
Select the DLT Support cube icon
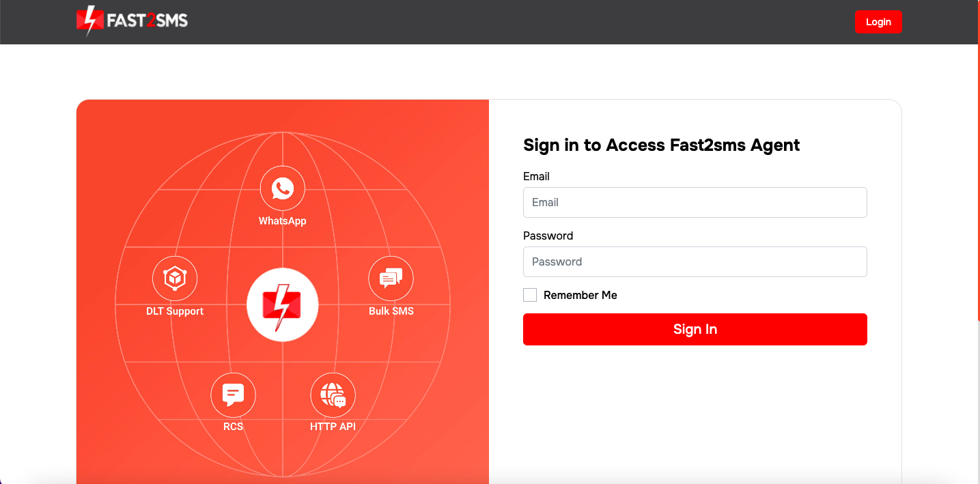coord(175,278)
